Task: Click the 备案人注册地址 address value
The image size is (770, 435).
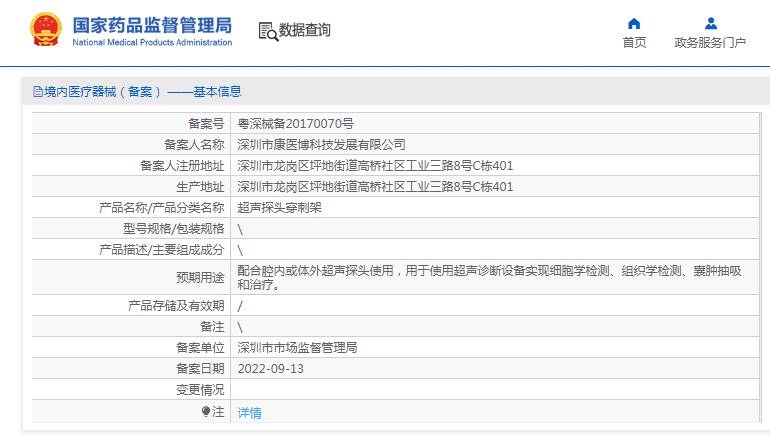Action: (x=375, y=166)
